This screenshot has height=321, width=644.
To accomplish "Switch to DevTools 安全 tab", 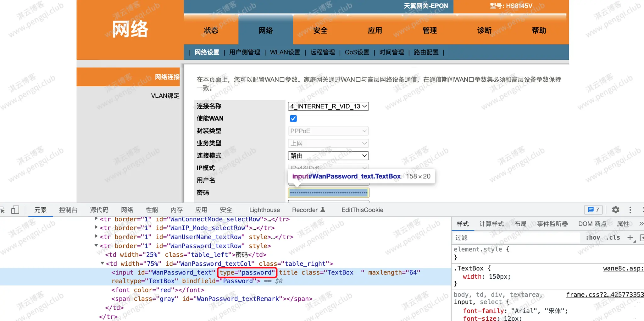I will tap(226, 210).
